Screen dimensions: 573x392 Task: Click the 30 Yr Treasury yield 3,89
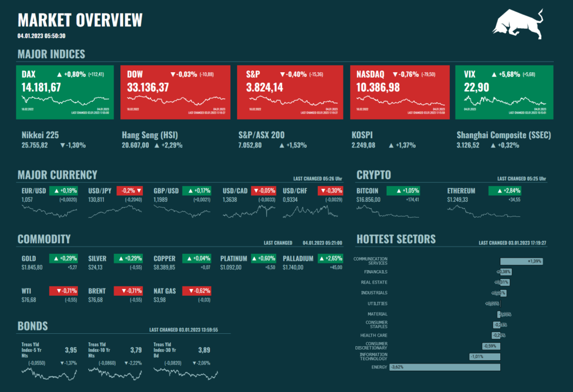(x=204, y=350)
